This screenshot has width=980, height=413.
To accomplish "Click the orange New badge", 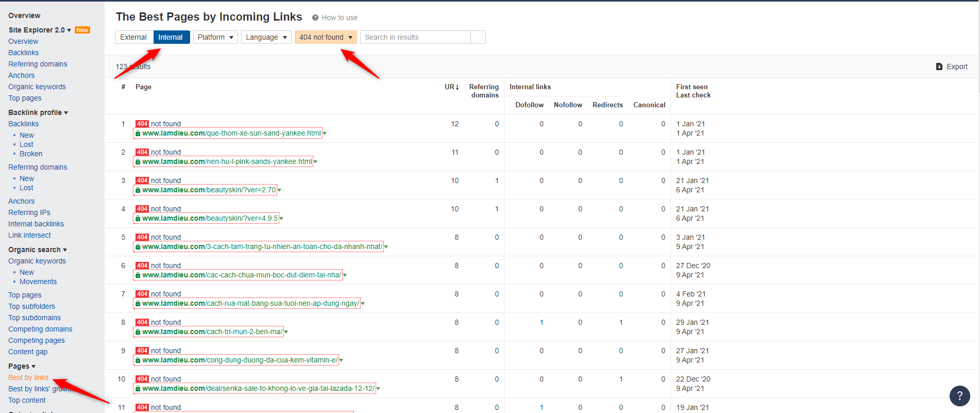I will [x=82, y=30].
